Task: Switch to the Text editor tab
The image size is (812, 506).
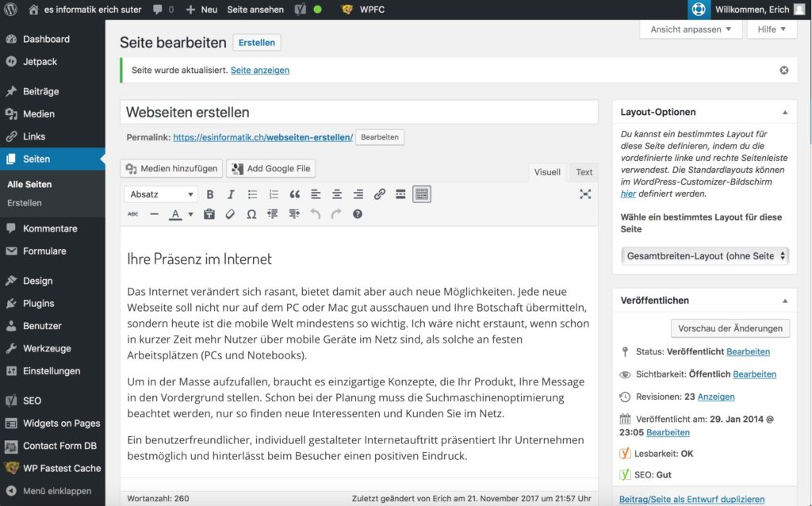Action: pyautogui.click(x=584, y=171)
